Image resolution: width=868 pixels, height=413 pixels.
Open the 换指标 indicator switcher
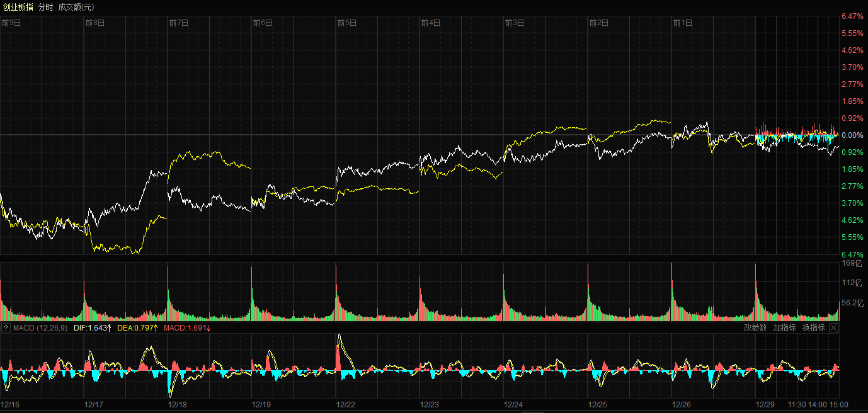813,328
